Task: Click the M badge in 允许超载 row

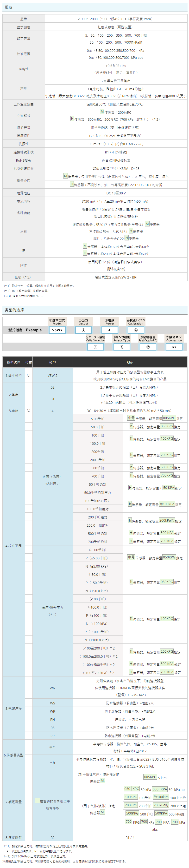Action: point(102,112)
